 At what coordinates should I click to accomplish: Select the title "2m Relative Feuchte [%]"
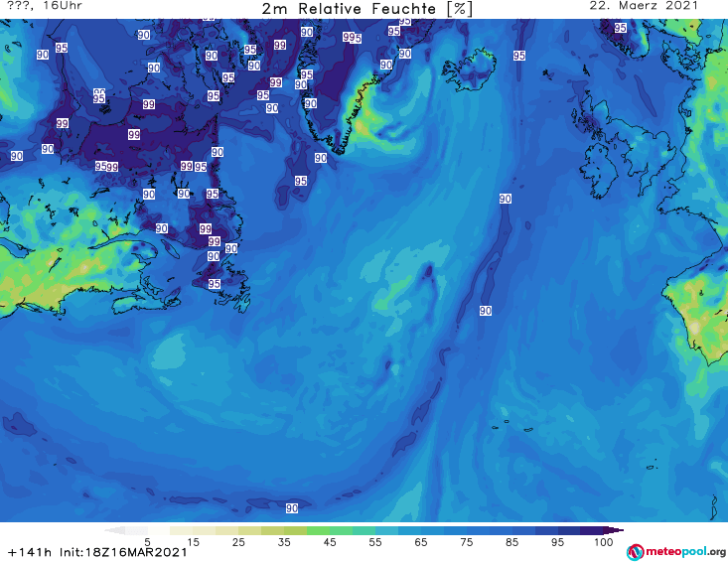[366, 9]
